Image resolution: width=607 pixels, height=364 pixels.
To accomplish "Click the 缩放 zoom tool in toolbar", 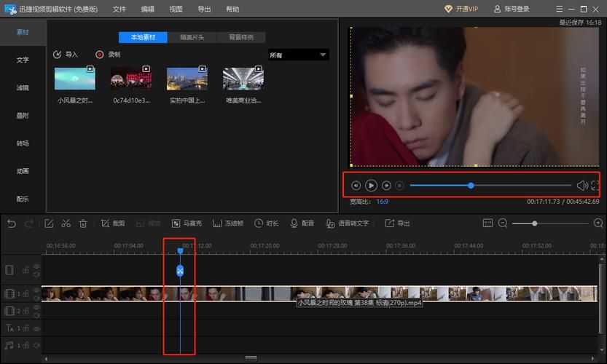I will tap(148, 223).
